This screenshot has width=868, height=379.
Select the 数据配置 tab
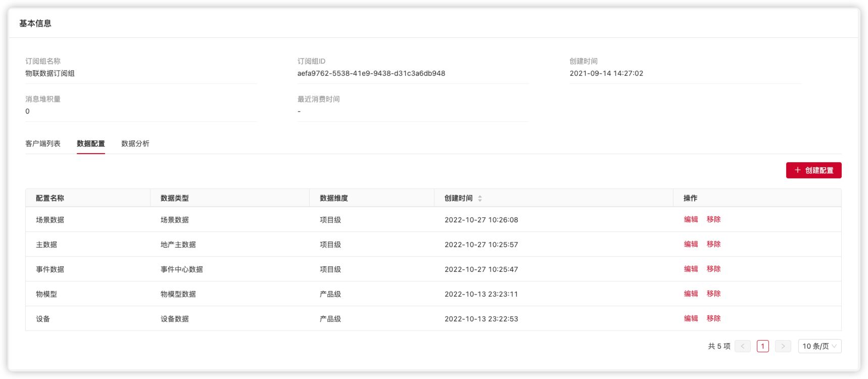[91, 144]
